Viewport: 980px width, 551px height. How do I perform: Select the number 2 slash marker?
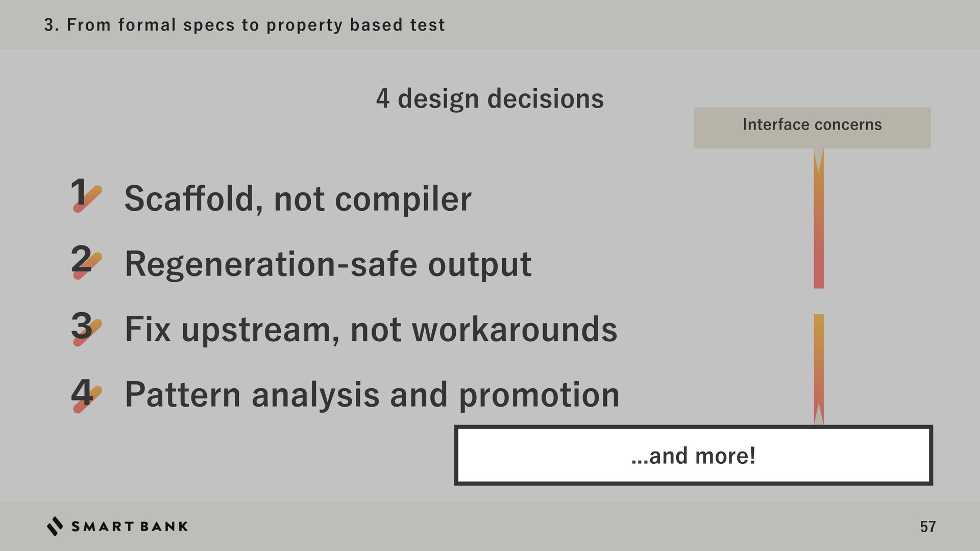(x=87, y=261)
